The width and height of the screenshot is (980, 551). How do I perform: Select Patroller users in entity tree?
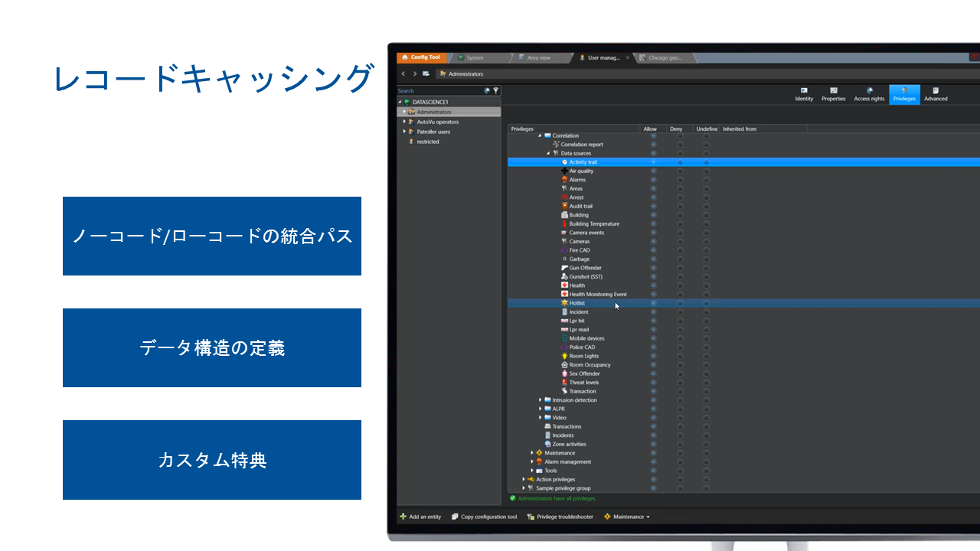(433, 132)
